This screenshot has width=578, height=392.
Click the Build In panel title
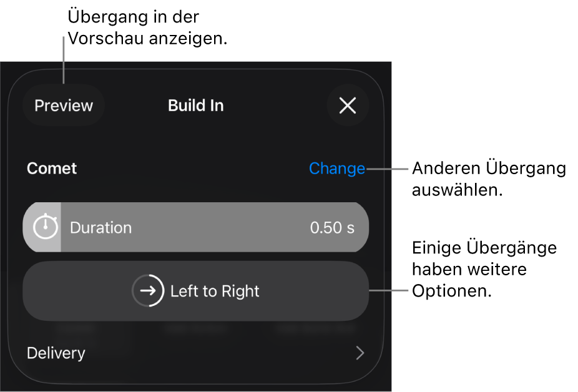click(195, 105)
